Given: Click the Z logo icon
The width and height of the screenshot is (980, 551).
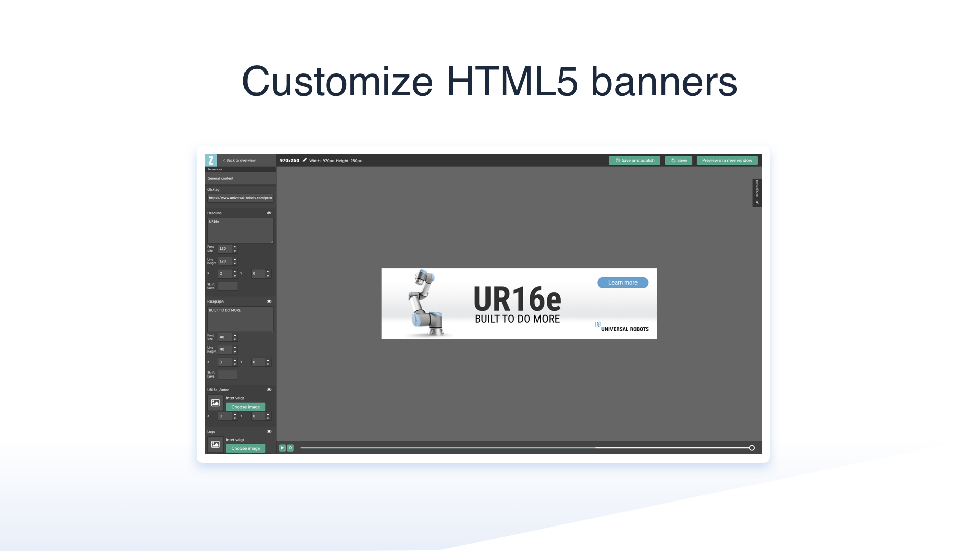Looking at the screenshot, I should [x=211, y=160].
